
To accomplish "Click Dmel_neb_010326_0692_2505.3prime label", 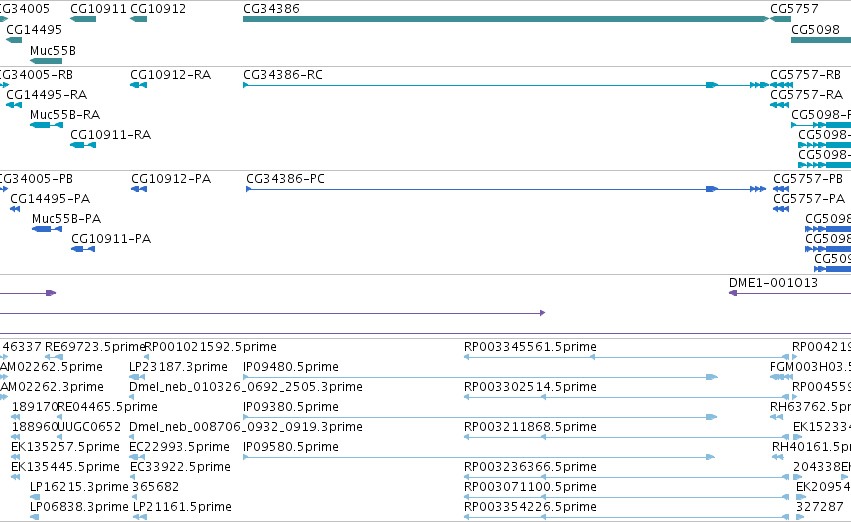I will pos(246,387).
